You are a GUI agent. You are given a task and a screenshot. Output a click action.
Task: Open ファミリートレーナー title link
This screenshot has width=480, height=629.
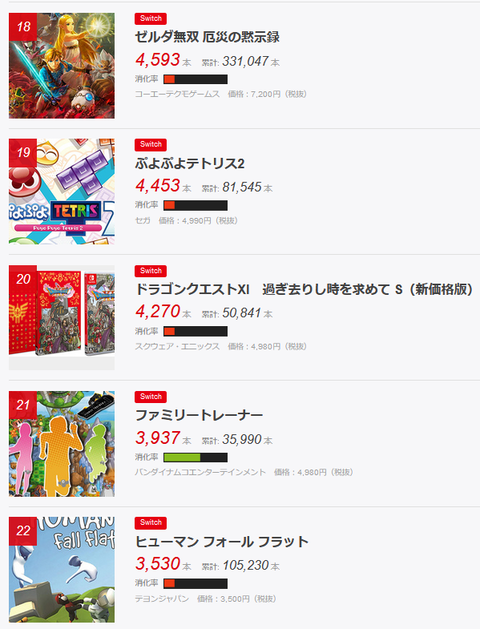pos(199,415)
